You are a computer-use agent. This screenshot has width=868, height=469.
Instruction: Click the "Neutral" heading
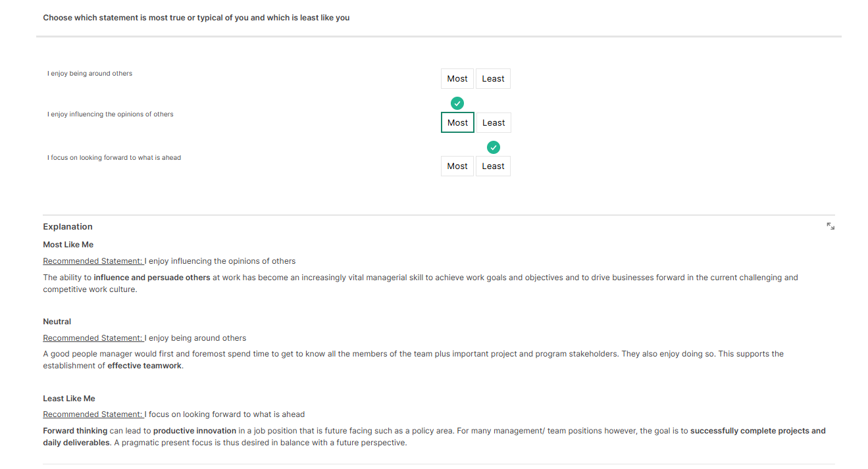(57, 322)
